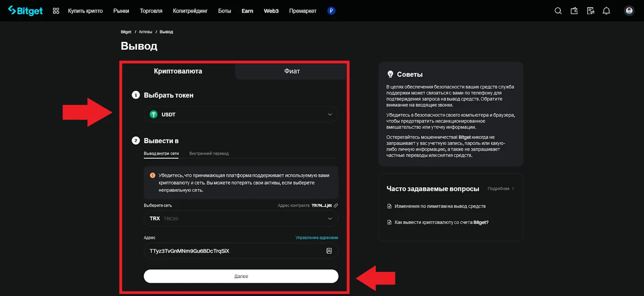Screen dimensions: 644x296
Task: Open the Боты menu
Action: (225, 11)
